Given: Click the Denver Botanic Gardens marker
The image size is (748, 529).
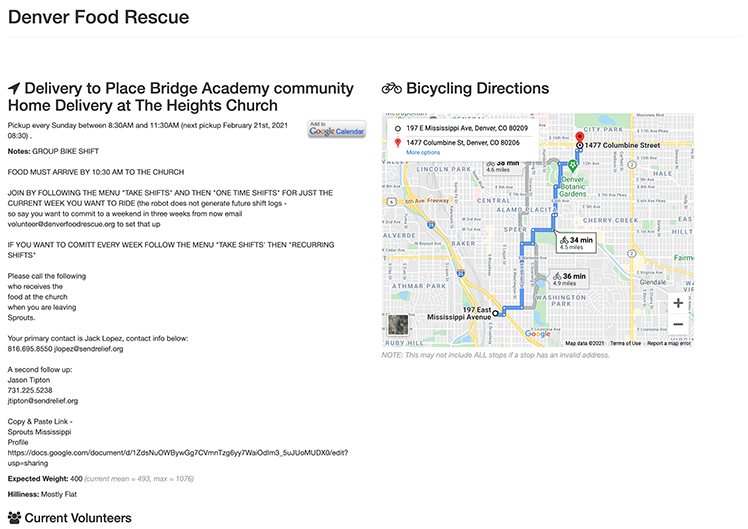Looking at the screenshot, I should [573, 166].
